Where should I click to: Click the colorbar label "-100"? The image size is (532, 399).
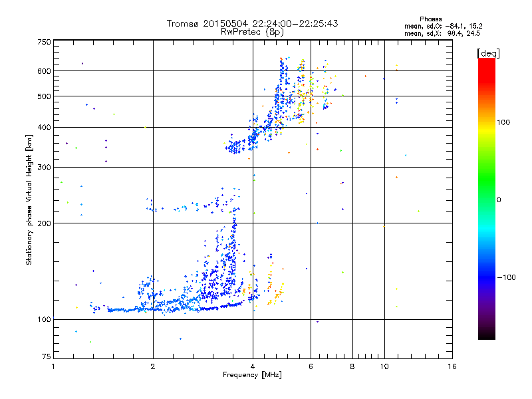(x=507, y=277)
